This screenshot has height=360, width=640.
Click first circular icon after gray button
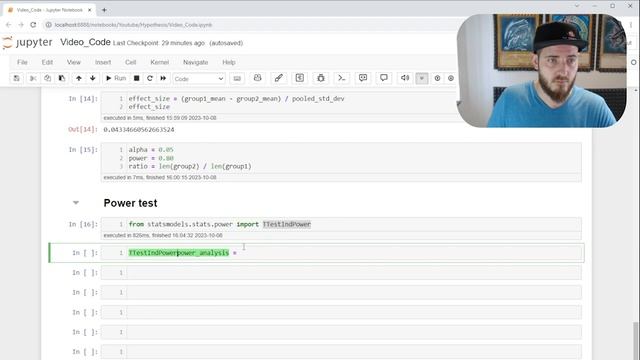coord(437,78)
